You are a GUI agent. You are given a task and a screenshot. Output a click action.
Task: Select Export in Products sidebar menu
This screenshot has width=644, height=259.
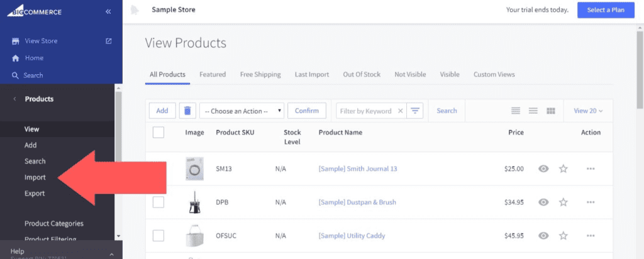coord(35,194)
